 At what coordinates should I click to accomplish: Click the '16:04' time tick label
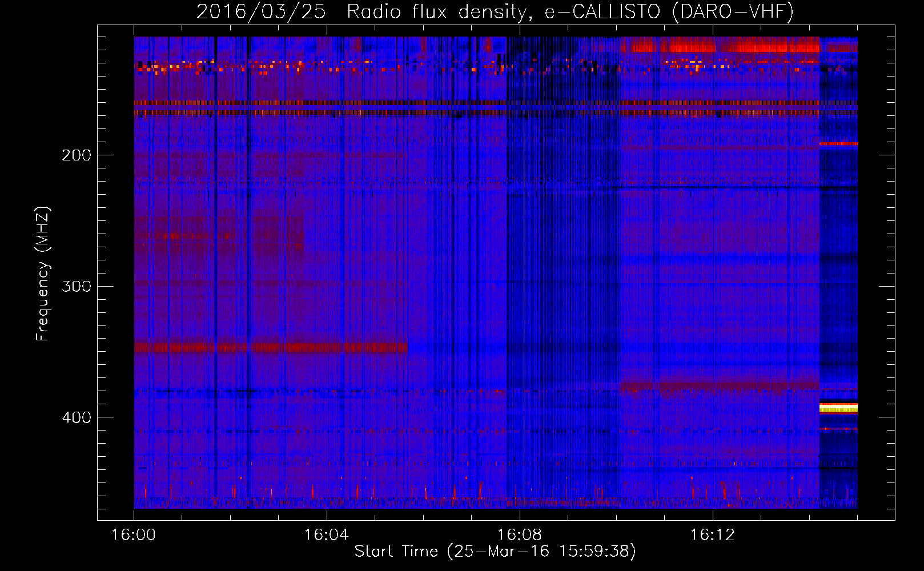(x=327, y=535)
